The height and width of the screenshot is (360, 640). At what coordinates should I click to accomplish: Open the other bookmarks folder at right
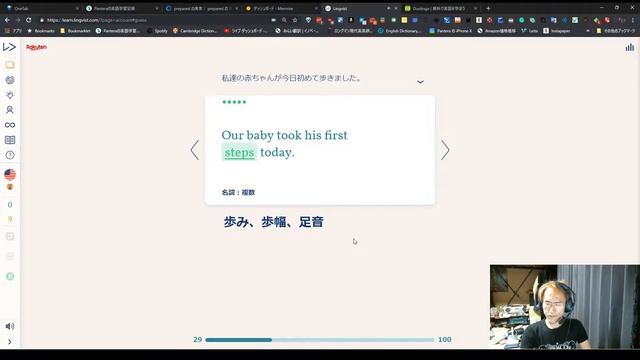tap(616, 31)
